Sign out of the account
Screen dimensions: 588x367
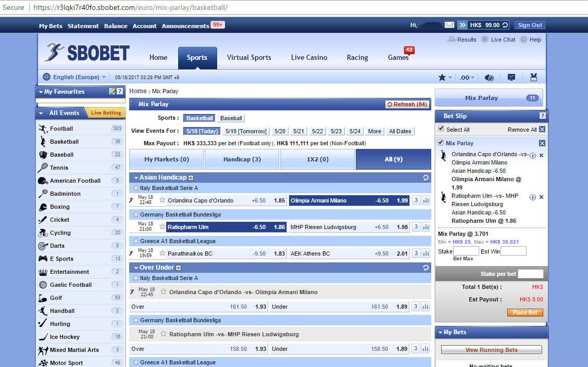530,25
